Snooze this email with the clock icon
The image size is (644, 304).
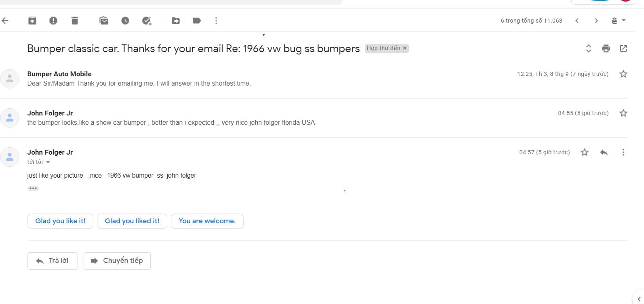pyautogui.click(x=125, y=21)
